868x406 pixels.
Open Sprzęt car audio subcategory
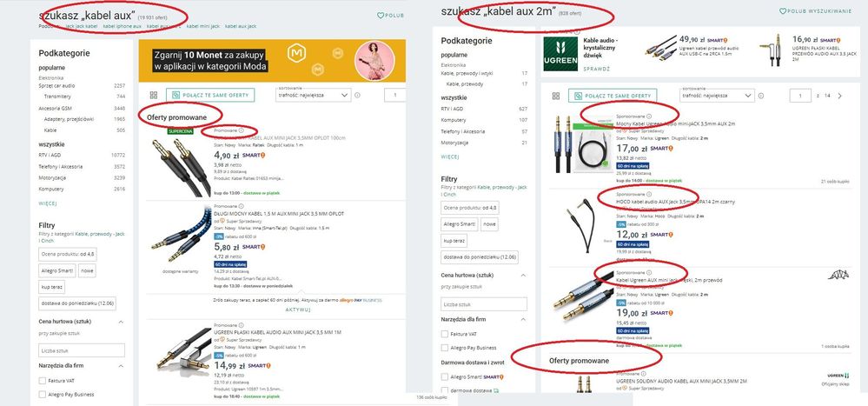56,86
